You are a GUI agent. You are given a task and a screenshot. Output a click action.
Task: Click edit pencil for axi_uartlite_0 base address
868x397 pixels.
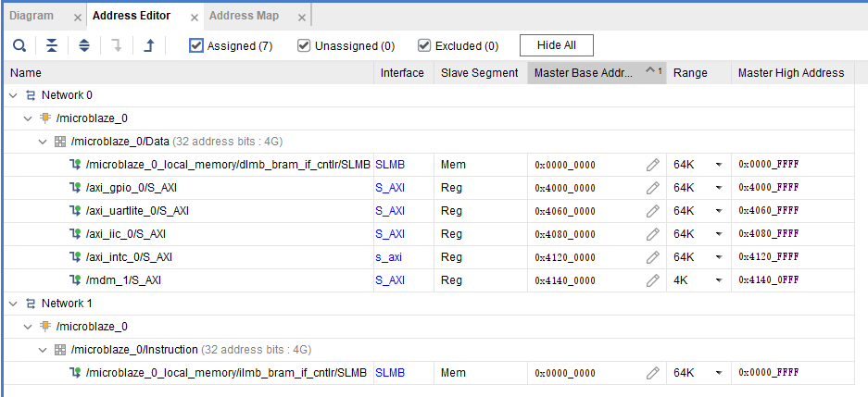[653, 211]
